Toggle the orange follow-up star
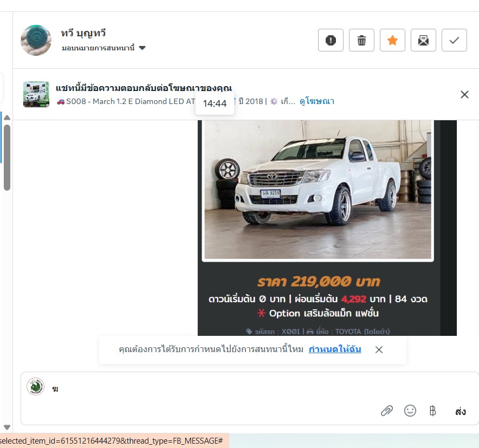This screenshot has width=479, height=448. point(392,40)
